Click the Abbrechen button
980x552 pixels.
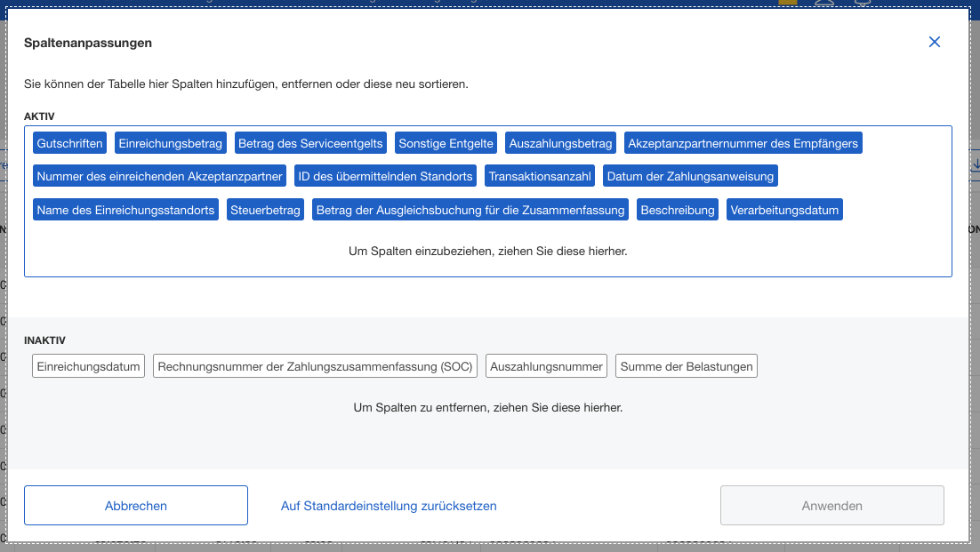click(135, 505)
